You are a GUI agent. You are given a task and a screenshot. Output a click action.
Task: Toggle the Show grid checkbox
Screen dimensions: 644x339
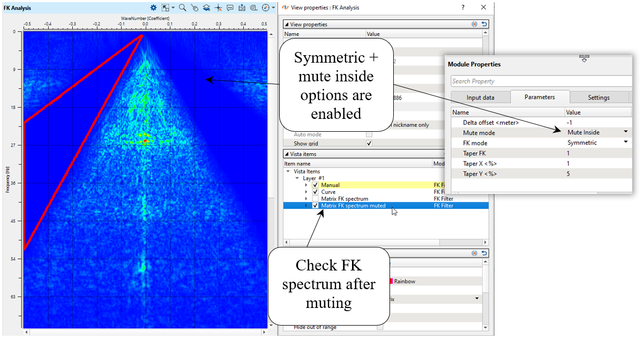click(x=369, y=144)
